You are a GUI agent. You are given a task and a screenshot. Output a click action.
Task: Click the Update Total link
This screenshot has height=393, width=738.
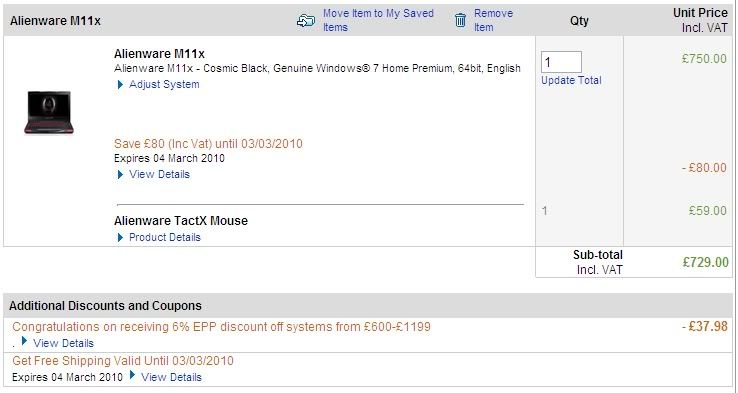(x=571, y=80)
